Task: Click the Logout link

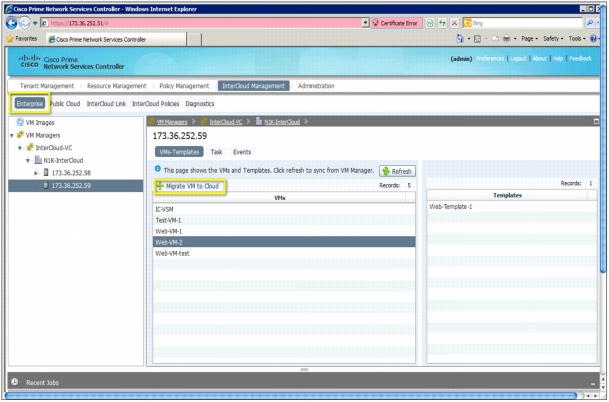Action: 518,59
